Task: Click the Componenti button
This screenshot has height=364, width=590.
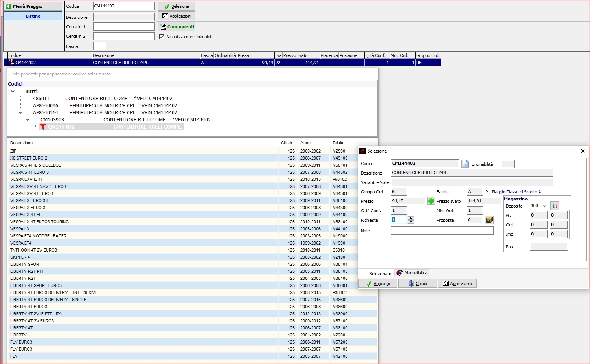Action: pos(177,27)
